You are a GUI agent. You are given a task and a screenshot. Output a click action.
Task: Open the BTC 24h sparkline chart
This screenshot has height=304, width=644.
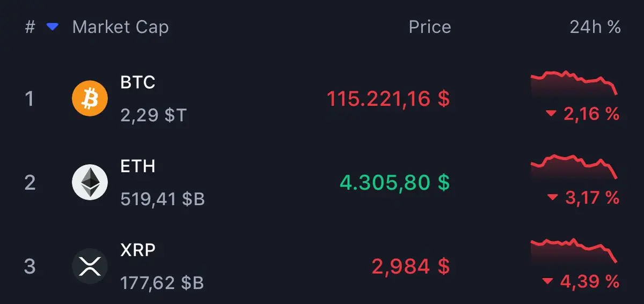pos(574,83)
